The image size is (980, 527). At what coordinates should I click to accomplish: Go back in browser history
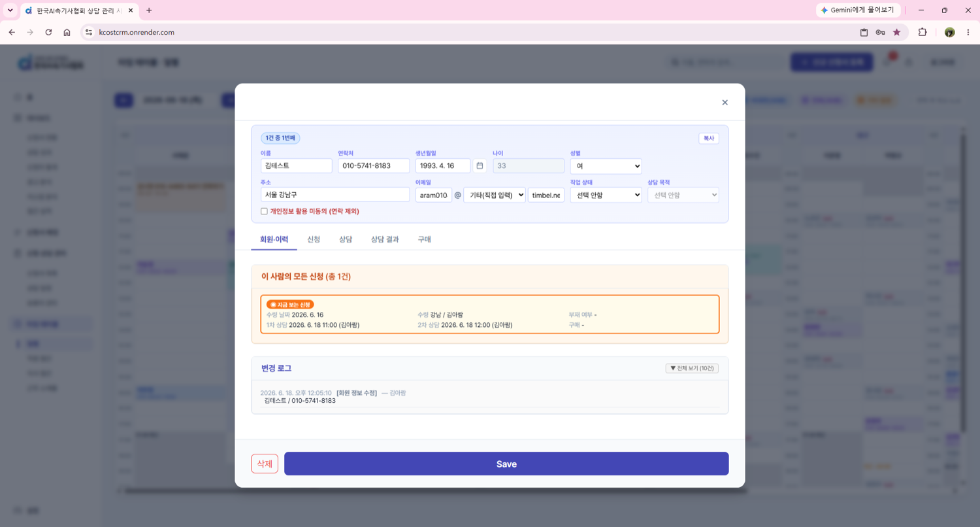click(x=12, y=32)
